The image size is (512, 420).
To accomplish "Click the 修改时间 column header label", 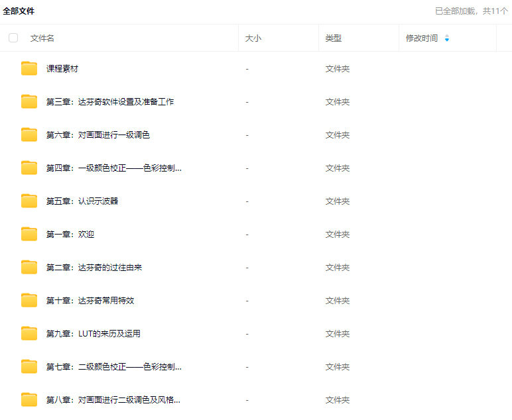I will (x=422, y=38).
